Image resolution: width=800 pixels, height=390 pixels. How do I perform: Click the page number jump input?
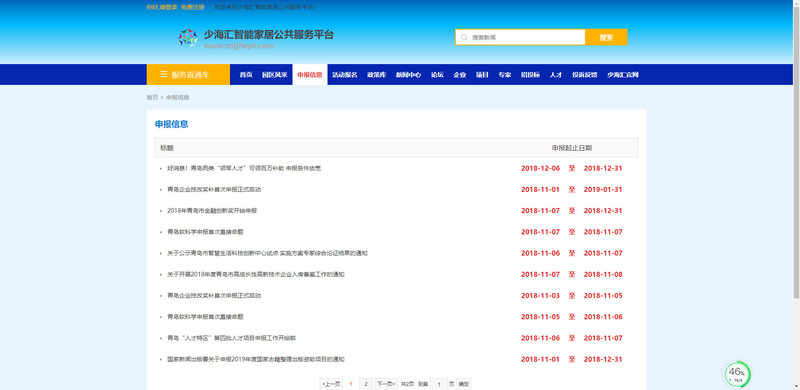(439, 384)
